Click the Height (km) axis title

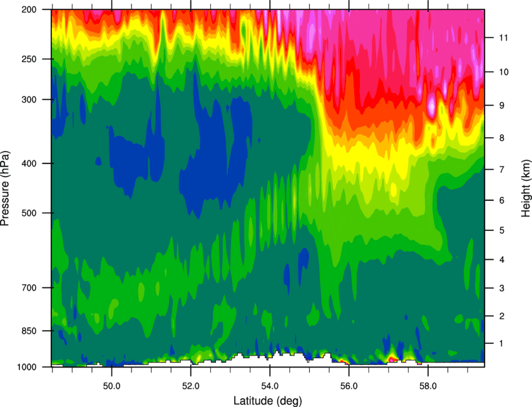tap(526, 187)
